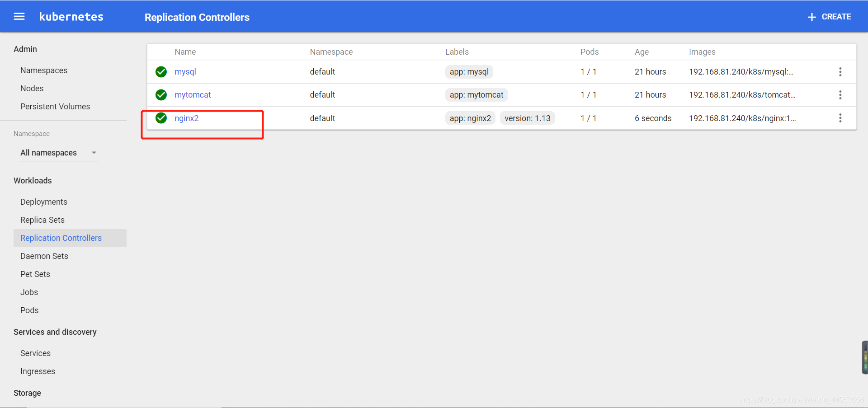Click the '6 seconds' age value
868x408 pixels.
653,118
